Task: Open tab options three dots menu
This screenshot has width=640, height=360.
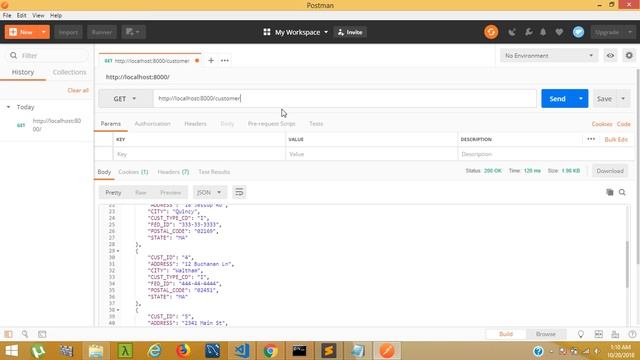Action: tap(225, 60)
